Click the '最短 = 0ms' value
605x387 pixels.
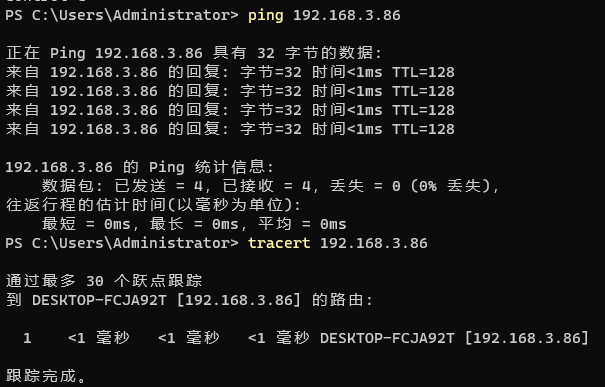pyautogui.click(x=86, y=224)
